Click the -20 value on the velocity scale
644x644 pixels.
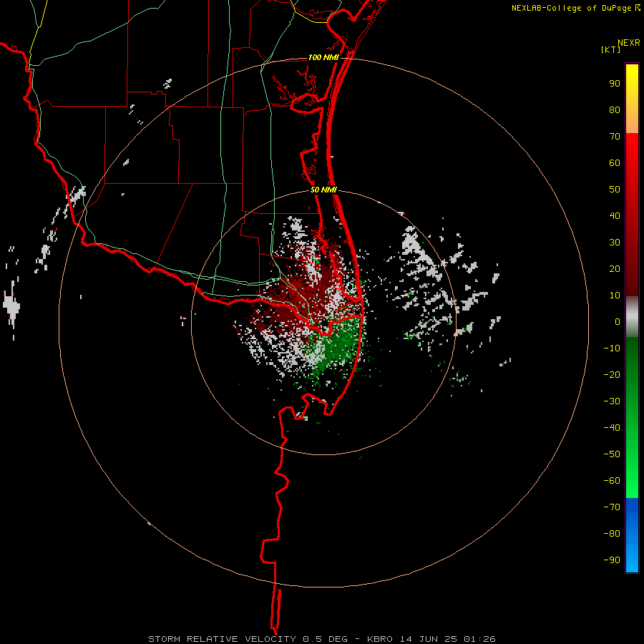point(612,375)
